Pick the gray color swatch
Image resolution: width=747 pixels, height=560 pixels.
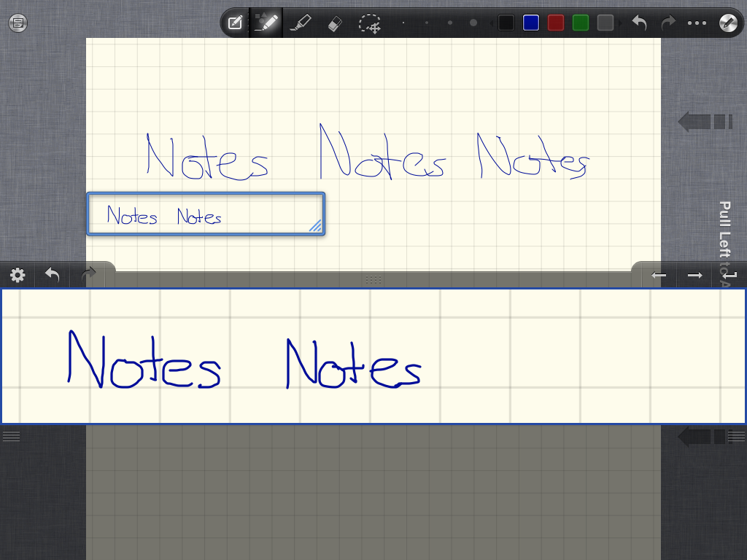pos(605,23)
